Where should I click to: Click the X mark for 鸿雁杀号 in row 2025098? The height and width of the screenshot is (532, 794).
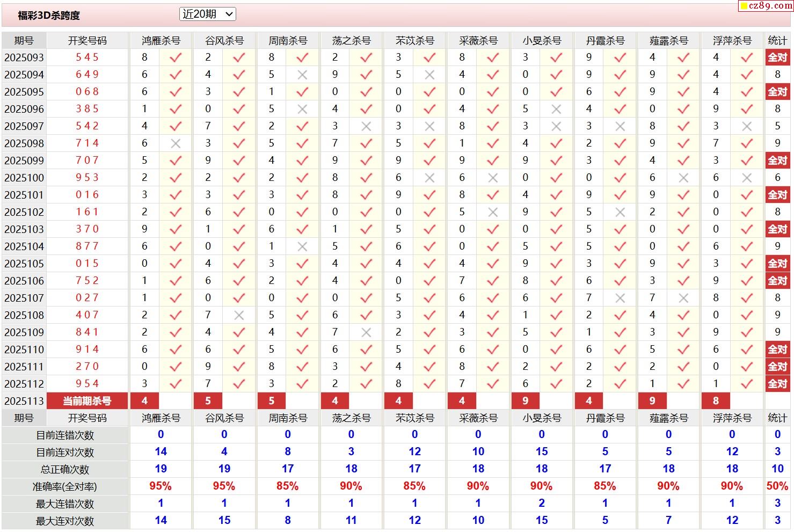[x=176, y=143]
